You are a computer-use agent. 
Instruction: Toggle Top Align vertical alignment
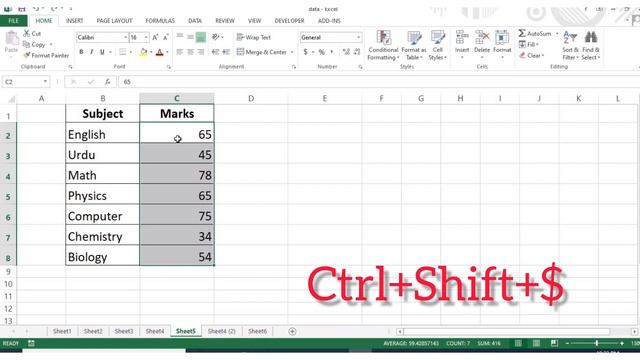[180, 37]
